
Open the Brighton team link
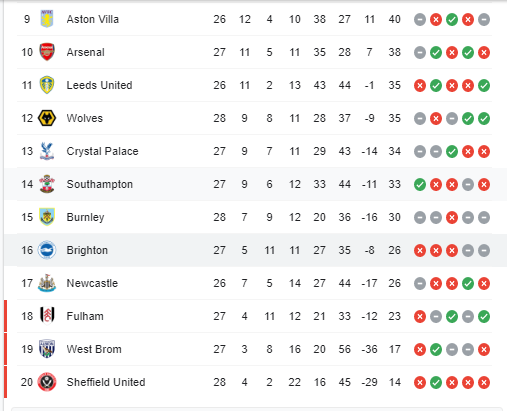(x=87, y=250)
